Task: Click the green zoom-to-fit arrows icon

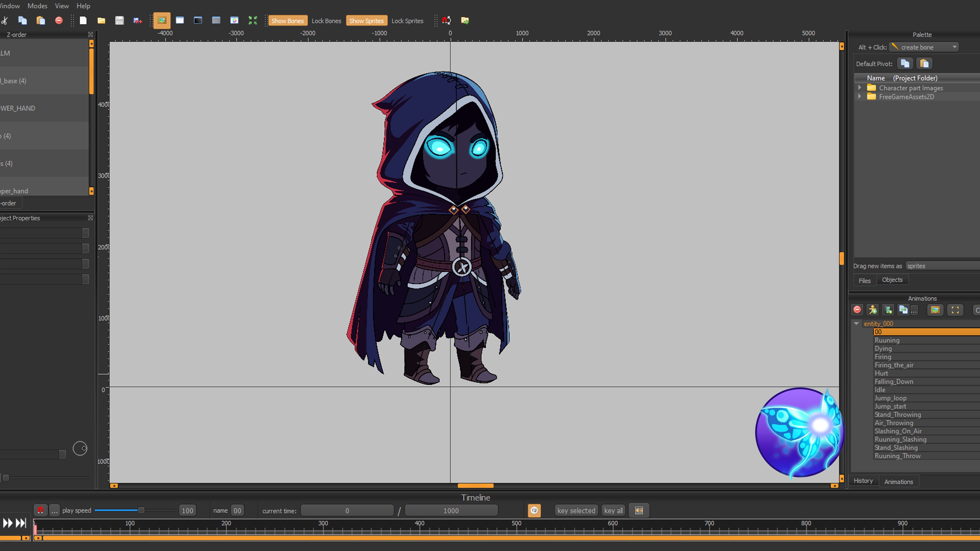Action: (x=253, y=20)
